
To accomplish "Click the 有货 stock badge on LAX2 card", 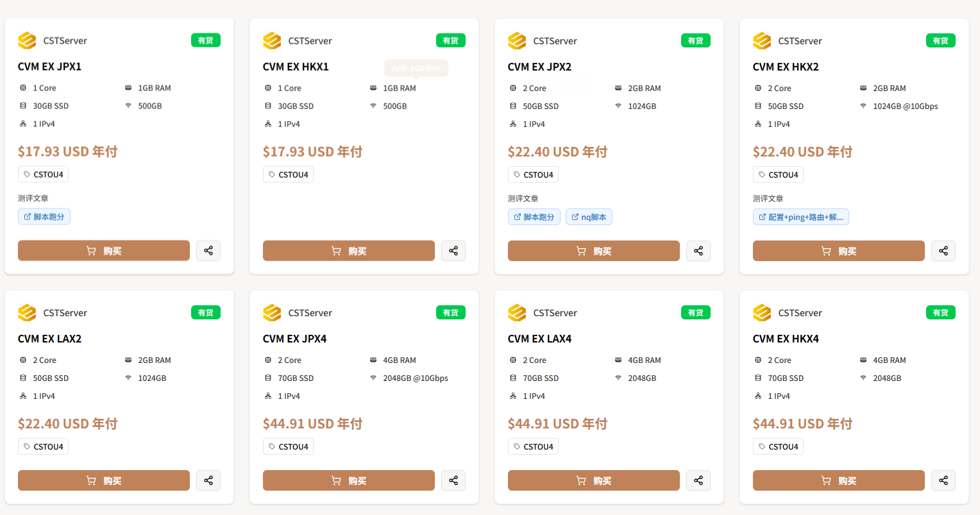I will click(x=206, y=312).
